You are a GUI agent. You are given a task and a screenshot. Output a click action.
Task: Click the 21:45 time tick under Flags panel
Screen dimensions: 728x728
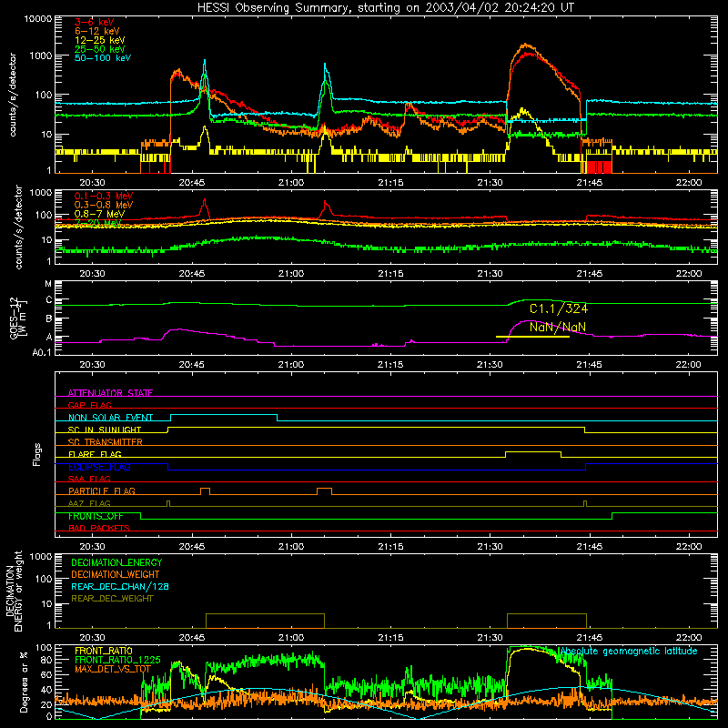pyautogui.click(x=589, y=547)
